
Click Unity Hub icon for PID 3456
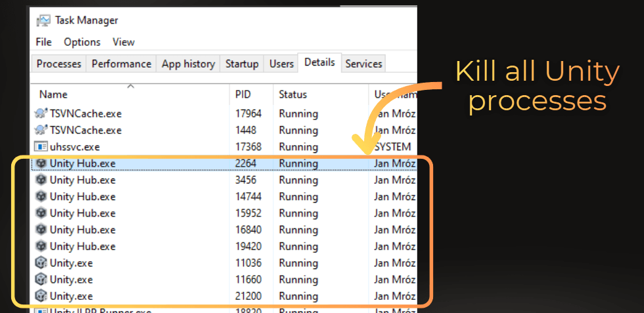(x=41, y=180)
